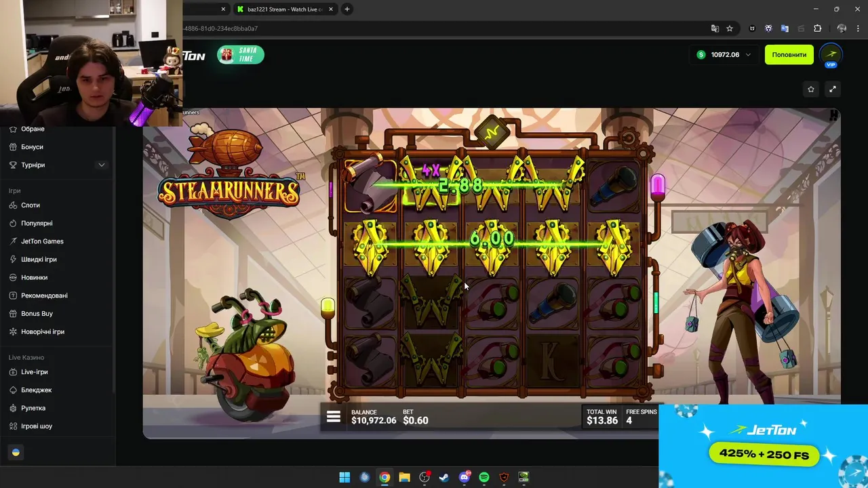Open Рулетка in Live Казино
Viewport: 868px width, 488px height.
[33, 408]
